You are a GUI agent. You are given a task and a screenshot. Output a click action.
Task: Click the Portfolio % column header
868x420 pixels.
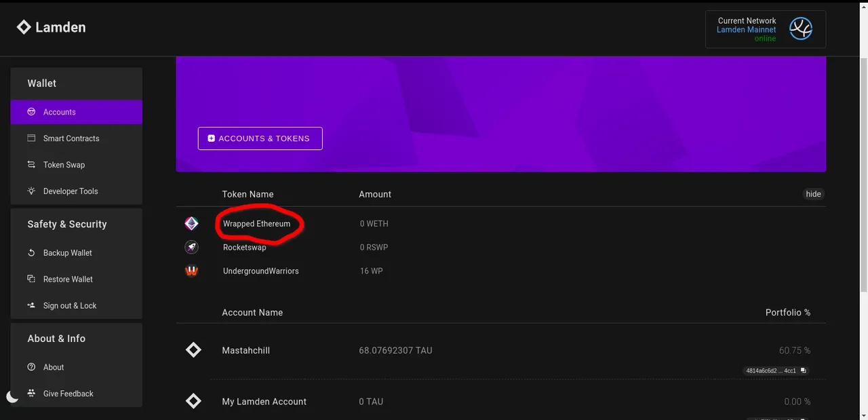click(788, 313)
